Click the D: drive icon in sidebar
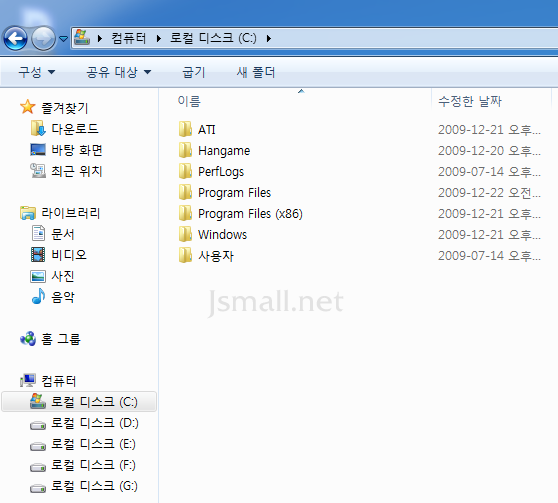 (x=38, y=425)
